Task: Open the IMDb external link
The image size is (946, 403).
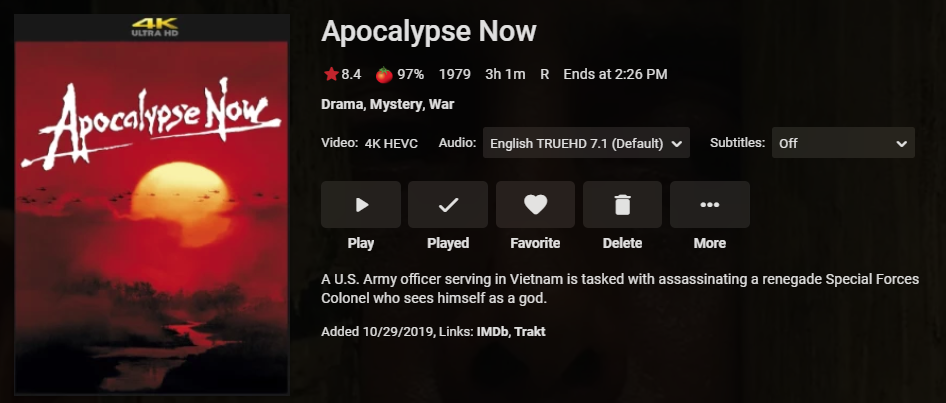Action: [x=492, y=331]
